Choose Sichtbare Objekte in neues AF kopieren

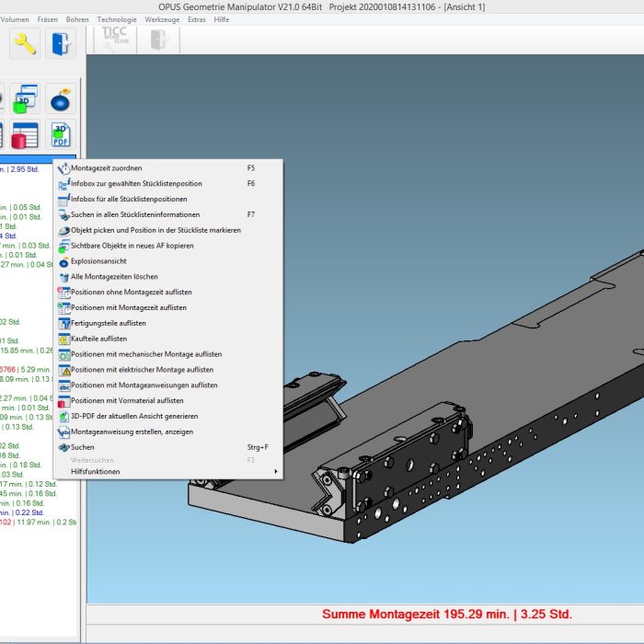[168, 246]
